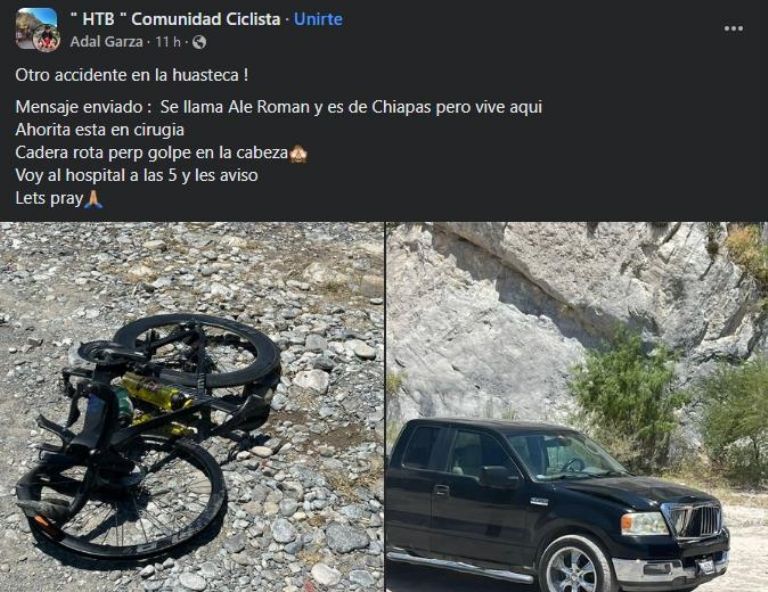Click the "Ahorita esta en cirugia" line

click(100, 130)
